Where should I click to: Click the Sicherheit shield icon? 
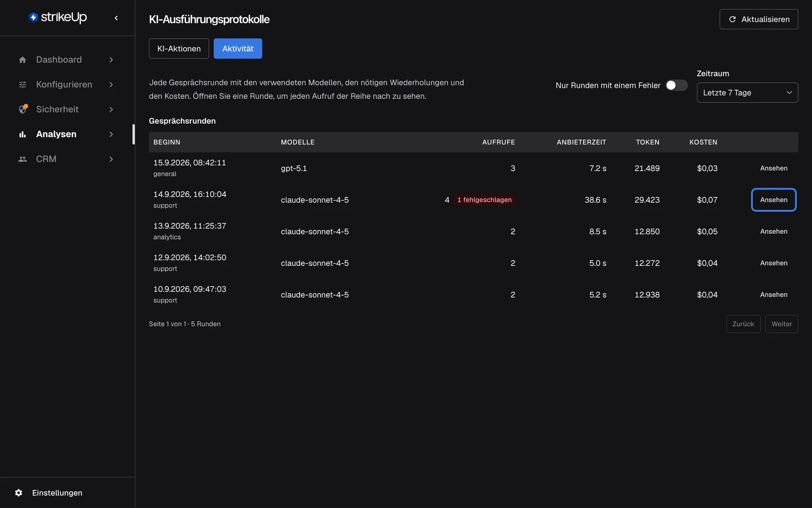(23, 109)
